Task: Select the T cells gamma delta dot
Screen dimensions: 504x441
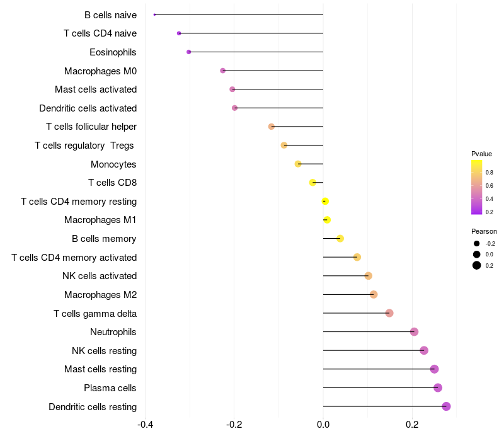Action: (x=389, y=313)
